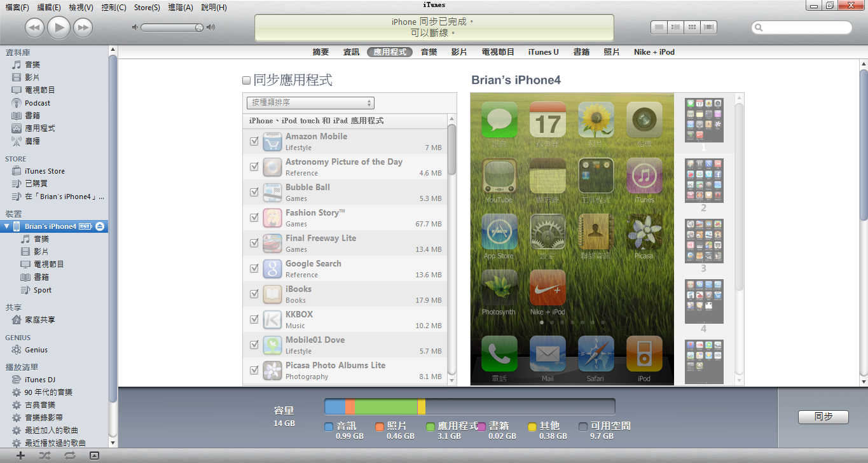Switch to the Nike + iPod tab

click(654, 52)
